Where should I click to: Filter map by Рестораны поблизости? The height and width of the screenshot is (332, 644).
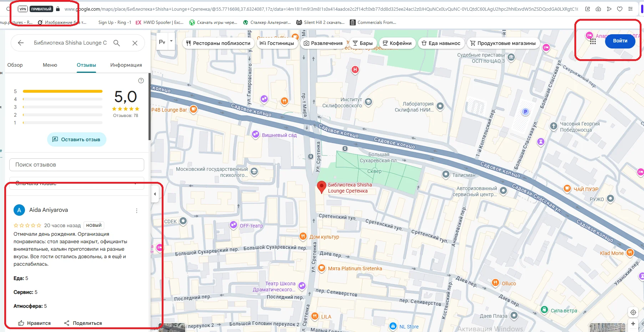(218, 43)
